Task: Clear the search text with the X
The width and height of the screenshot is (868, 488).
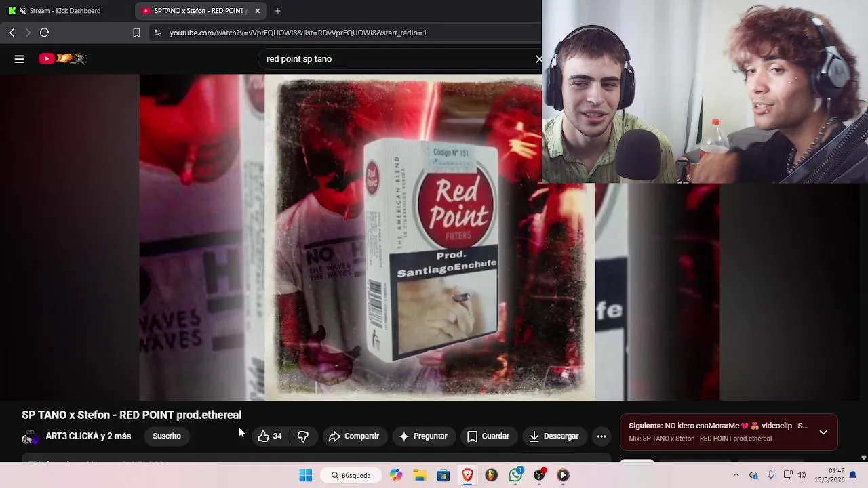Action: coord(538,59)
